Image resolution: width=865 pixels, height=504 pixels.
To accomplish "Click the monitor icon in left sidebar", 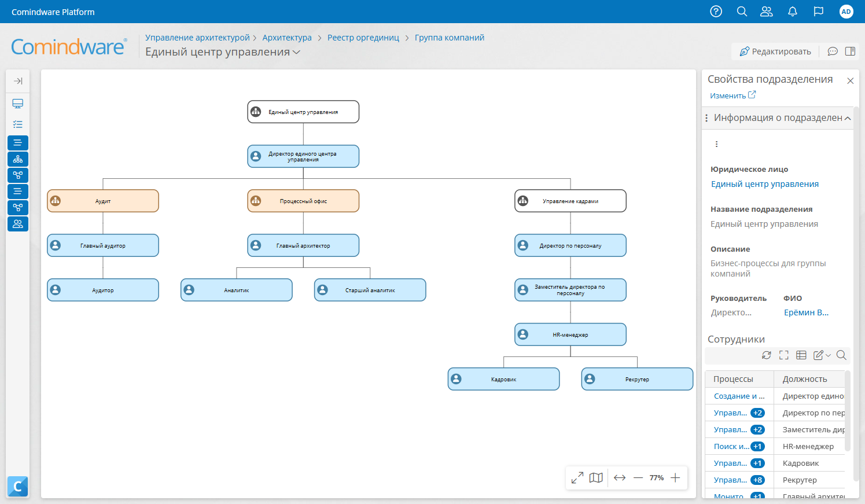I will 18,104.
